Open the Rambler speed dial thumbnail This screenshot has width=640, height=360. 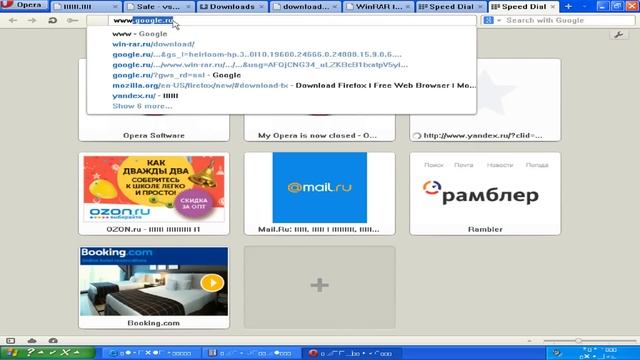485,193
